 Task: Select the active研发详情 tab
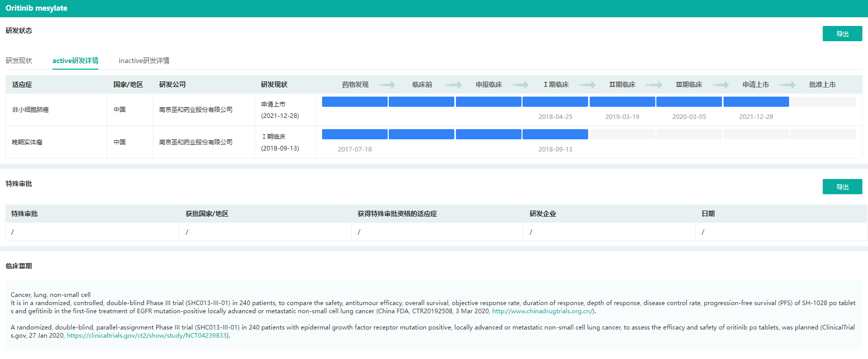pyautogui.click(x=75, y=61)
